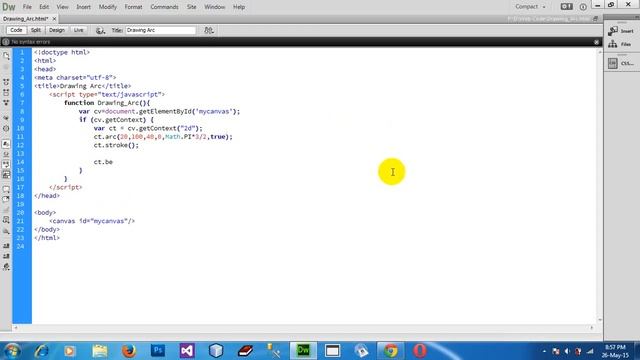Open the Open Documents list icon
This screenshot has height=360, width=640.
[x=6, y=56]
